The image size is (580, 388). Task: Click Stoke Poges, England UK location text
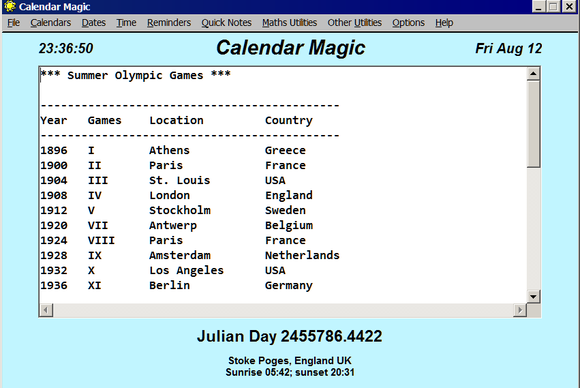(x=290, y=360)
